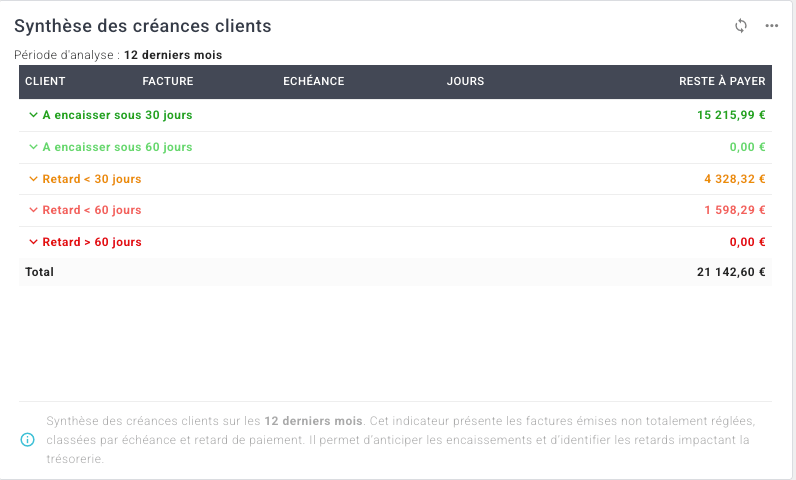Expand the 'A encaisser sous 30 jours' chevron

pyautogui.click(x=33, y=115)
